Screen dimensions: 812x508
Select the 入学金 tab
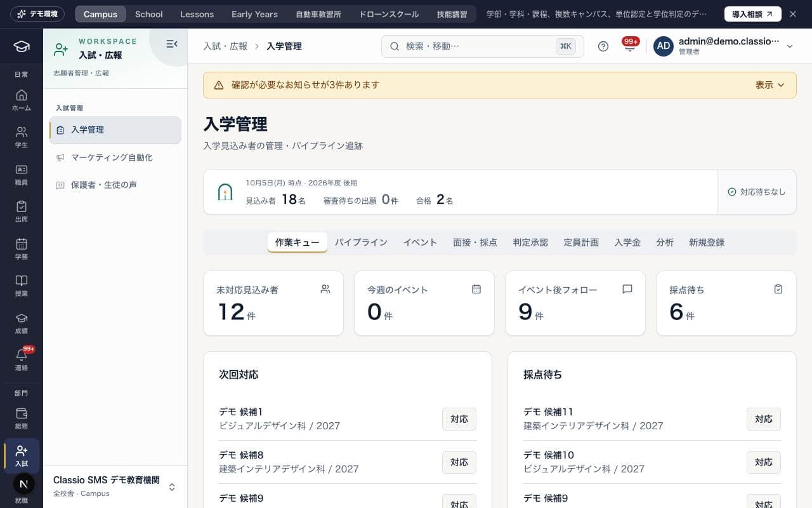tap(627, 243)
